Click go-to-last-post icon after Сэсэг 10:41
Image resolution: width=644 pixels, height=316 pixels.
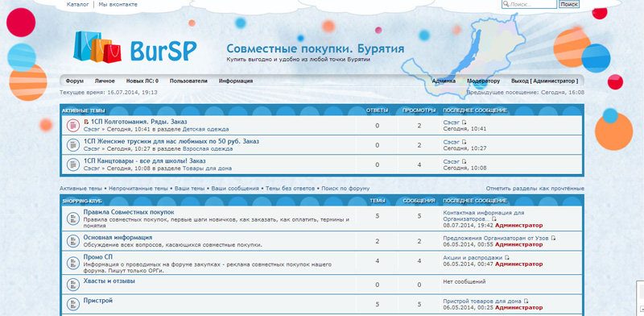click(x=464, y=123)
